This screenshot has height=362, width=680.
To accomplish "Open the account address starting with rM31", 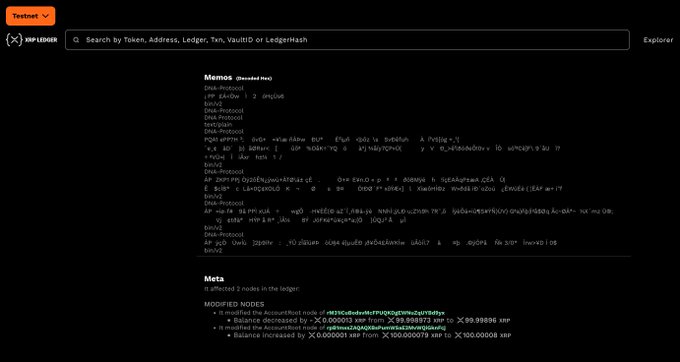I will (x=386, y=313).
